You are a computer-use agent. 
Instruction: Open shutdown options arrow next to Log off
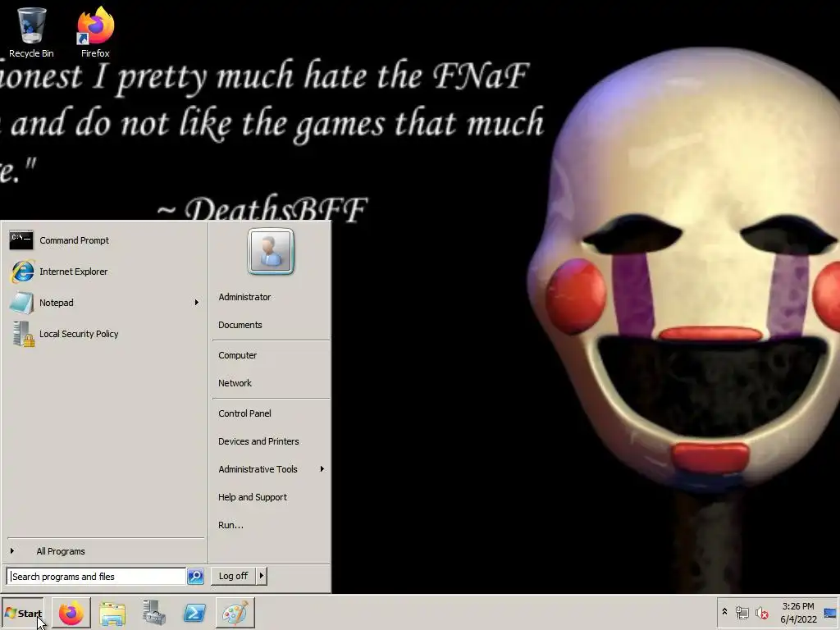(x=262, y=576)
